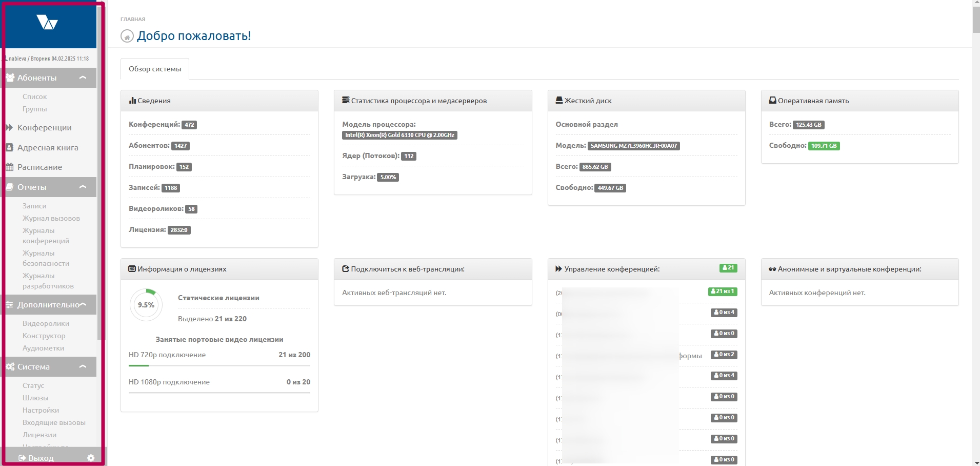Switch to the Обзор системы tab
The width and height of the screenshot is (980, 466).
(155, 69)
